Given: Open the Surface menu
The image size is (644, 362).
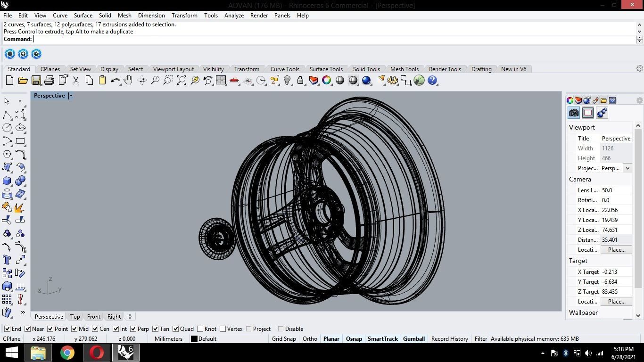Looking at the screenshot, I should click(83, 15).
